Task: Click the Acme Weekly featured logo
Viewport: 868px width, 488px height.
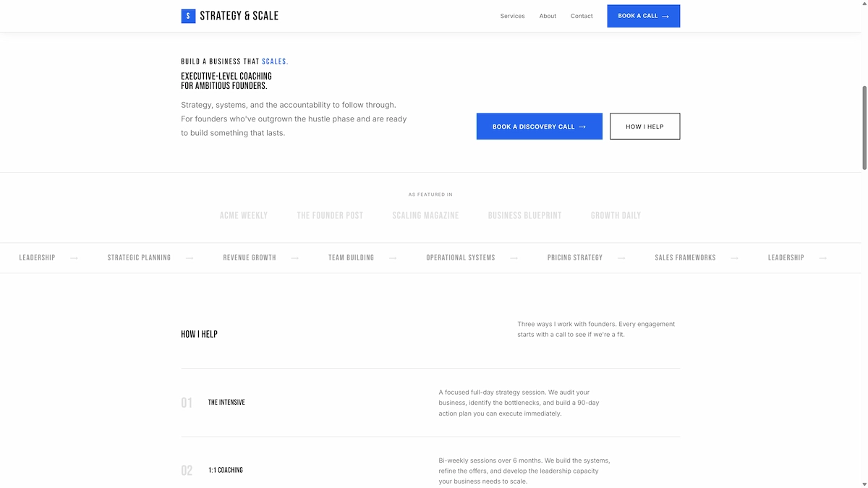Action: click(x=244, y=215)
